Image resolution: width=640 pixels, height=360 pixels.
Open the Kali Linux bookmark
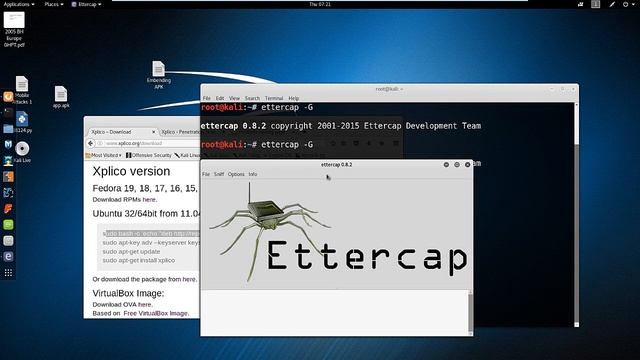click(x=187, y=155)
